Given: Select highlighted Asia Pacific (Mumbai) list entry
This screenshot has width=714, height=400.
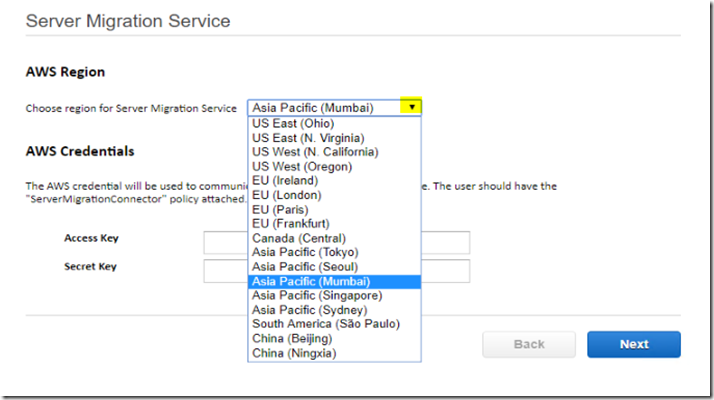Looking at the screenshot, I should coord(334,282).
